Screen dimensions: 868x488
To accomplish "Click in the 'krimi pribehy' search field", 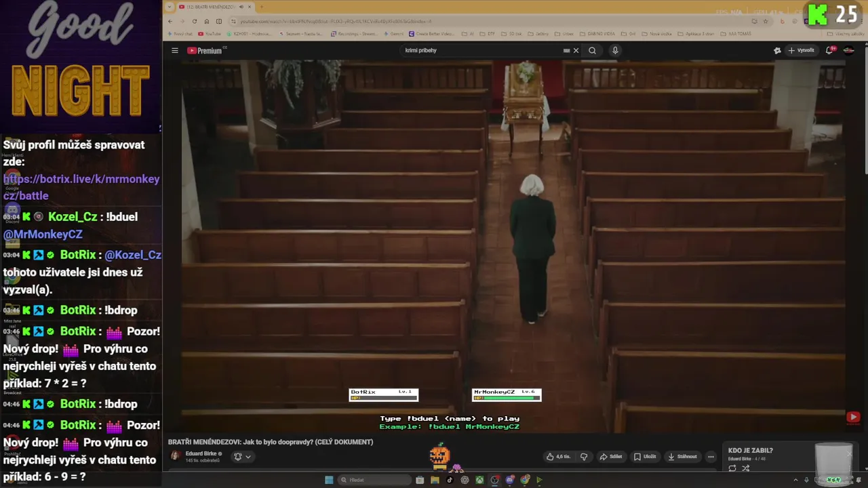I will tap(481, 50).
